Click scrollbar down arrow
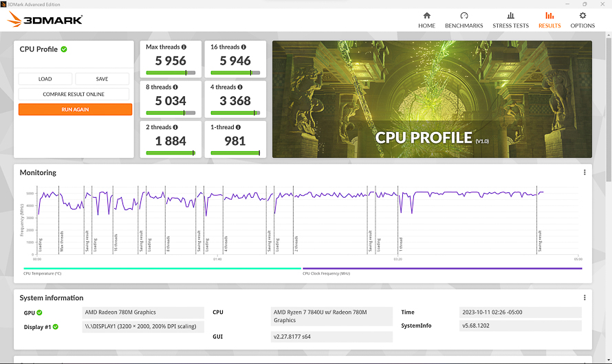This screenshot has width=612, height=364. tap(609, 360)
